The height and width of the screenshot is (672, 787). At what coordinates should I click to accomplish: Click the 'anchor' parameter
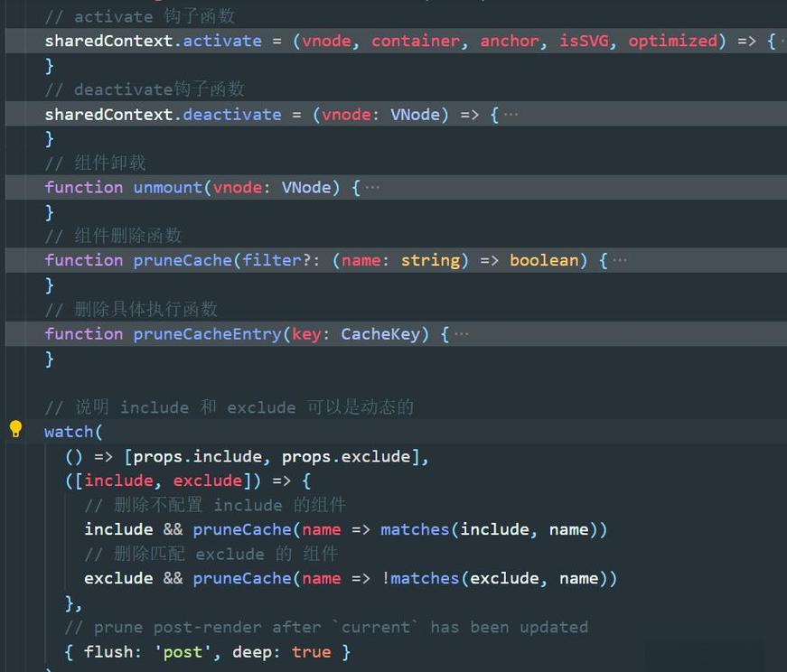(510, 41)
